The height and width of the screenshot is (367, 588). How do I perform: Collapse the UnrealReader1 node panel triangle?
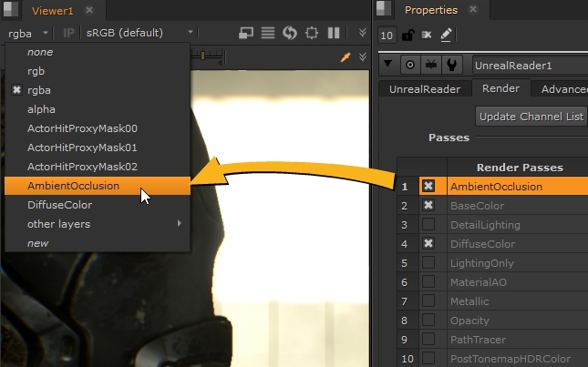coord(388,66)
